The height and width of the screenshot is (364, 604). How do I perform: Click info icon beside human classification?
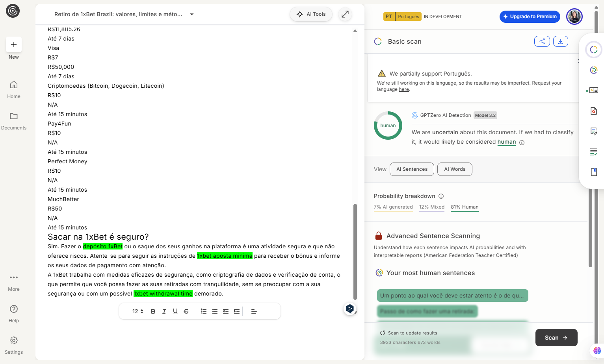pos(522,142)
